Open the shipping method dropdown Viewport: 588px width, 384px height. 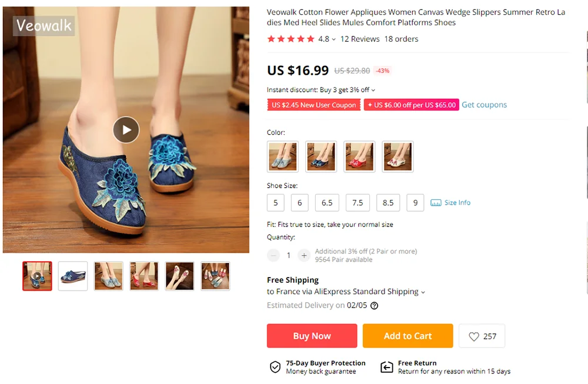423,292
